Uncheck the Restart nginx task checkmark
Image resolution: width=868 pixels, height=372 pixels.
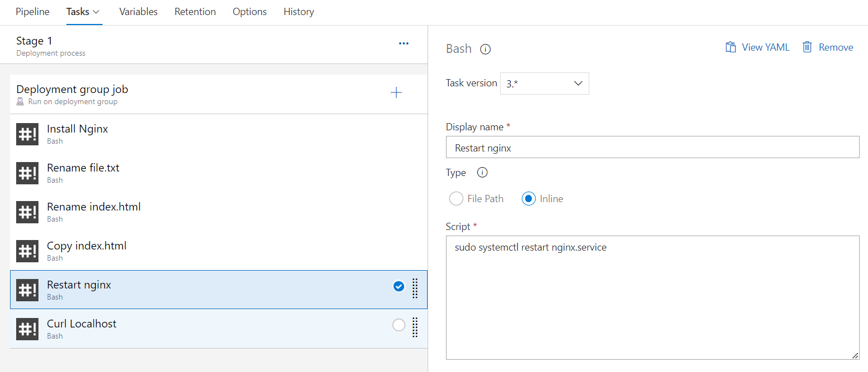point(399,286)
